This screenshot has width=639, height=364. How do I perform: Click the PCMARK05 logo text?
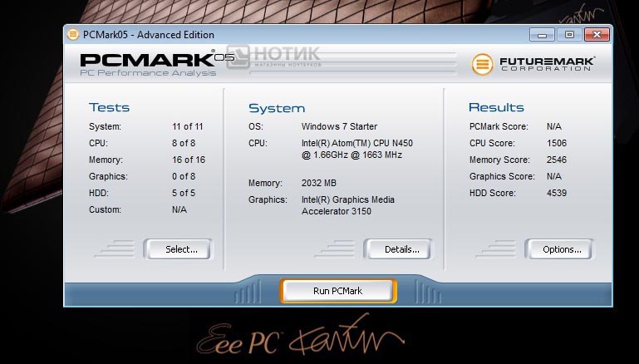pos(157,60)
